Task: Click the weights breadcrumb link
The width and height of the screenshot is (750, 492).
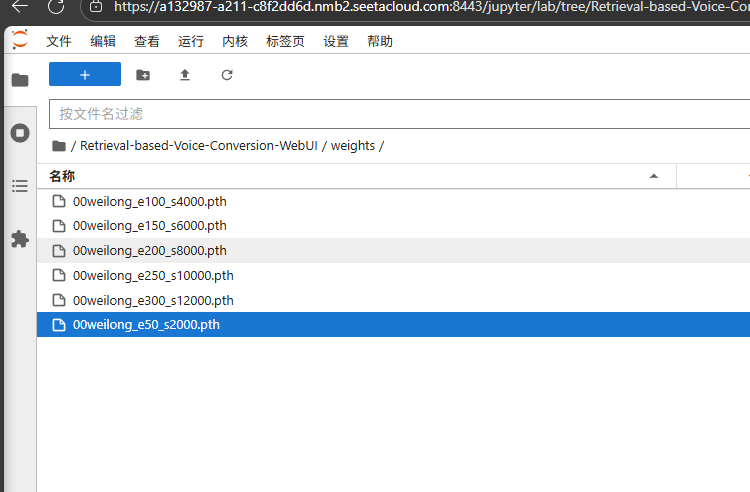Action: click(x=352, y=146)
